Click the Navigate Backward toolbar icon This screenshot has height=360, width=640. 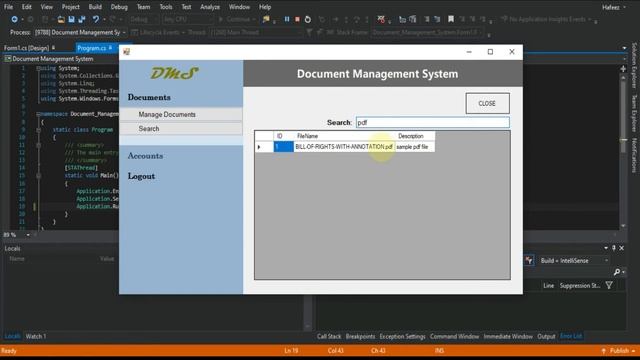coord(14,19)
